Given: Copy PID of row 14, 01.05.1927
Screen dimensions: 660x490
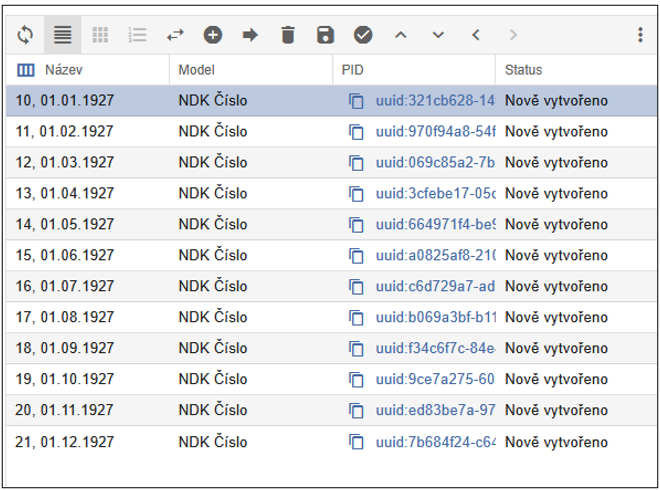Looking at the screenshot, I should point(356,225).
